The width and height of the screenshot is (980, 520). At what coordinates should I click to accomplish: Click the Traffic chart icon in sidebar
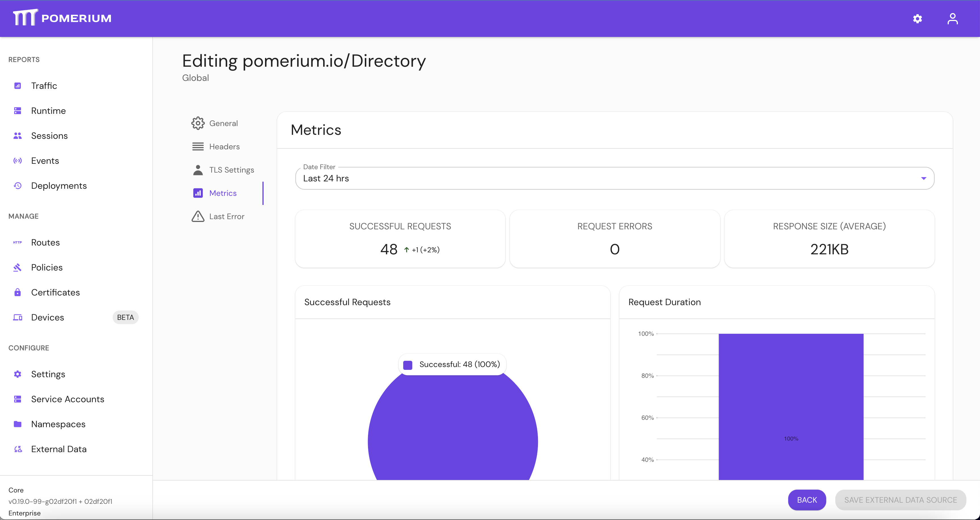[x=18, y=86]
